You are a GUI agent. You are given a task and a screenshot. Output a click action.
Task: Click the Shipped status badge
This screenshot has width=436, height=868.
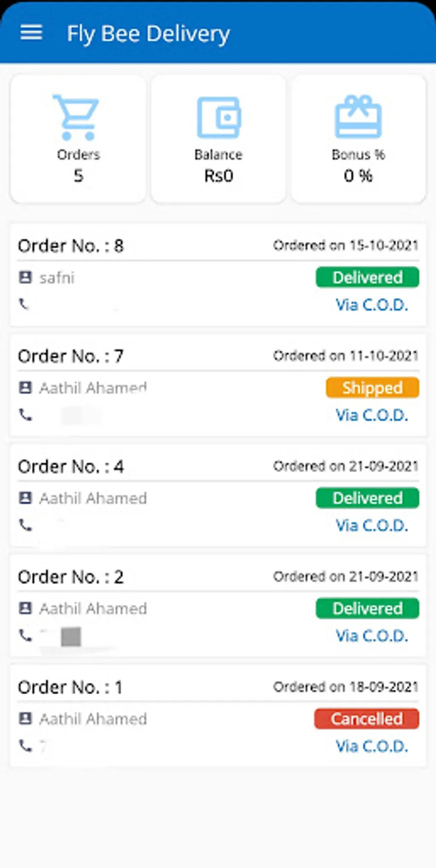[x=372, y=388]
